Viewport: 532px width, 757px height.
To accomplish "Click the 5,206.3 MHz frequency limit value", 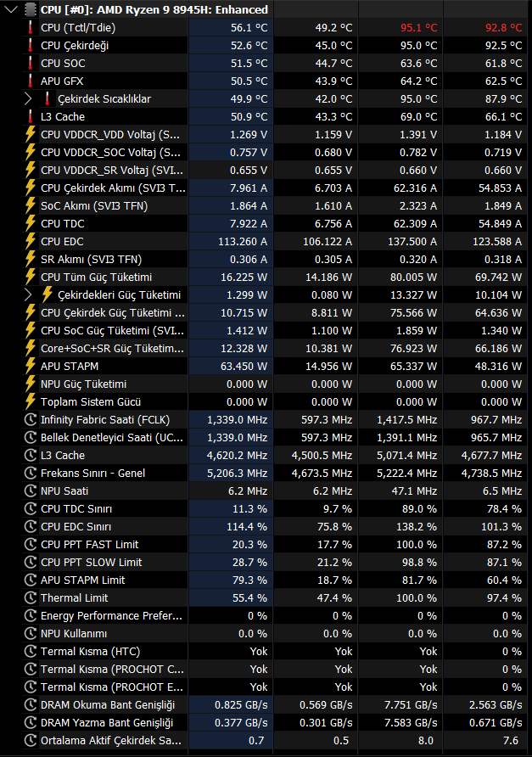I will (237, 474).
